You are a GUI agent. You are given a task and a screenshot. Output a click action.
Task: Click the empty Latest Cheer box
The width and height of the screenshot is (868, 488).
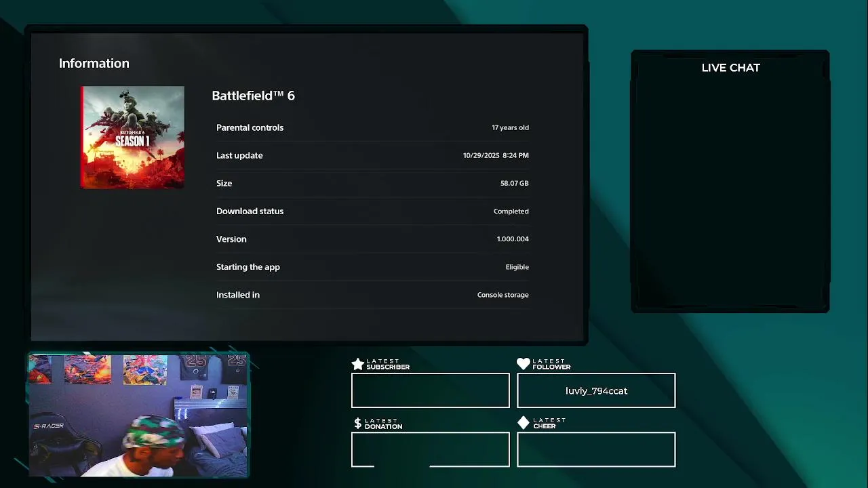(x=596, y=449)
